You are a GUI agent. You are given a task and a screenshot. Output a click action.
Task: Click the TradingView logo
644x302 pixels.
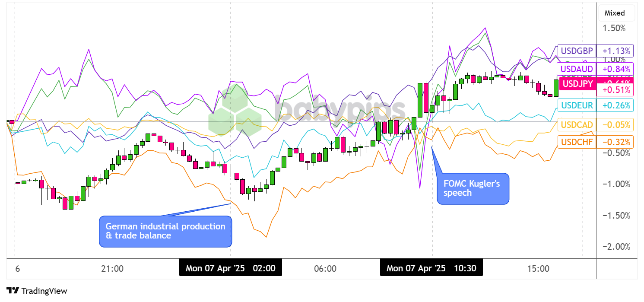(x=37, y=291)
